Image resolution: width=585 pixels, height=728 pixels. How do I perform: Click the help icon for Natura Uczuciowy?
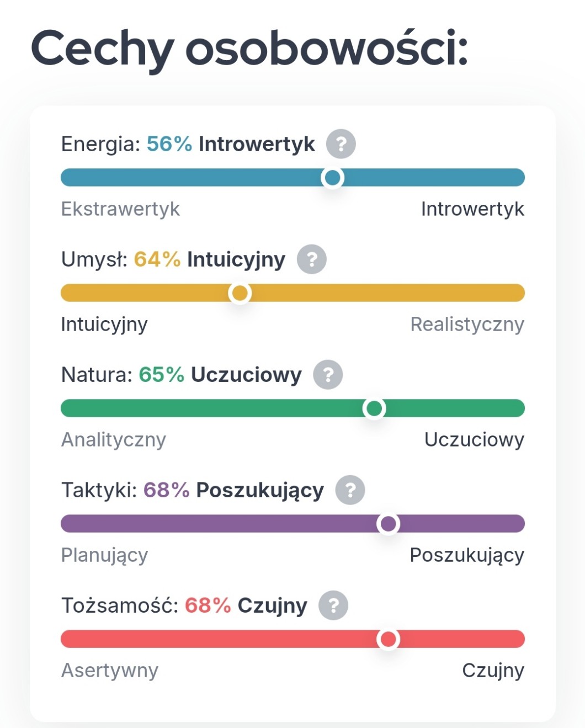pyautogui.click(x=328, y=375)
